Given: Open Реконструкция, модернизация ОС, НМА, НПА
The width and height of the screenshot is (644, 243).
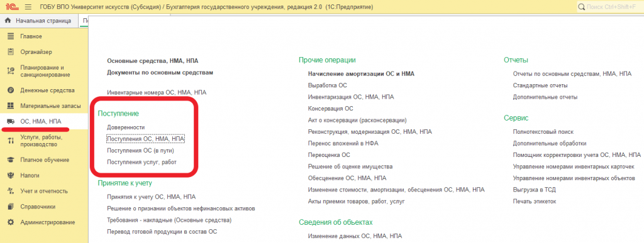Looking at the screenshot, I should pyautogui.click(x=370, y=132).
